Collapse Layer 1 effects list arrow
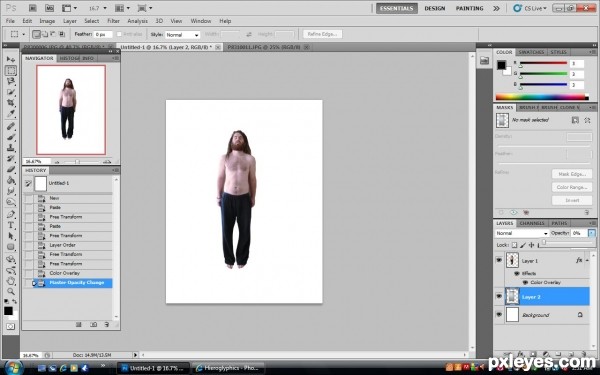This screenshot has width=600, height=375. click(x=587, y=260)
